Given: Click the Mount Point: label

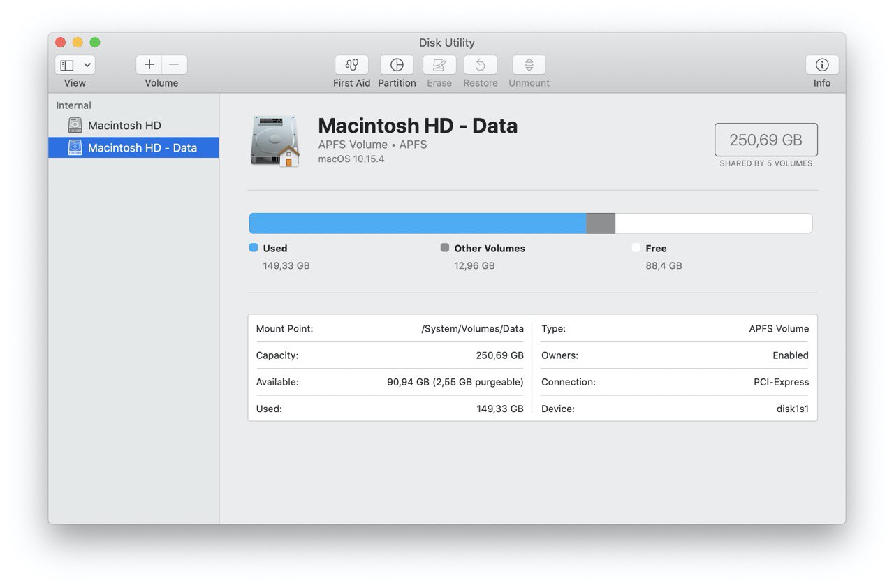Looking at the screenshot, I should pos(284,328).
